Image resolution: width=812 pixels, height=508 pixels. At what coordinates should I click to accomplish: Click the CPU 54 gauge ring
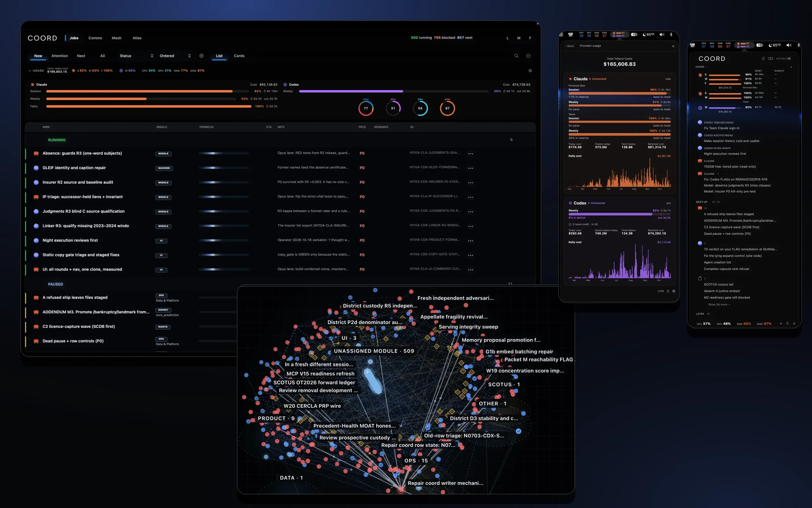point(420,108)
